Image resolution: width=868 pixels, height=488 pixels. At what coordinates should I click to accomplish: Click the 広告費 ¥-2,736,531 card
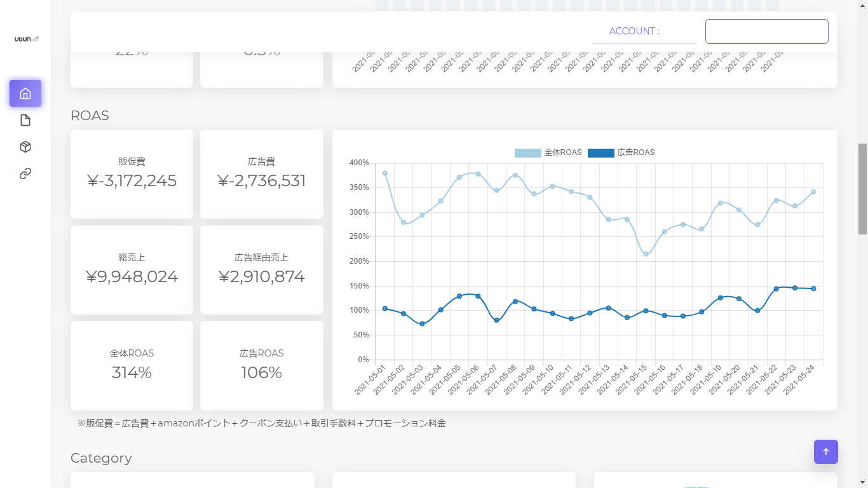262,174
